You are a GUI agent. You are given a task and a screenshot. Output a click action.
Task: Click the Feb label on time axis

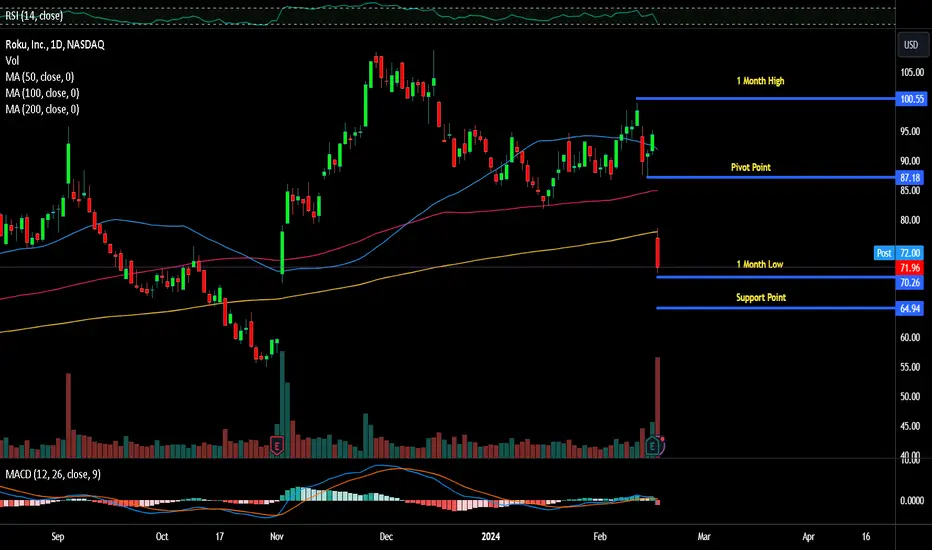pos(600,536)
